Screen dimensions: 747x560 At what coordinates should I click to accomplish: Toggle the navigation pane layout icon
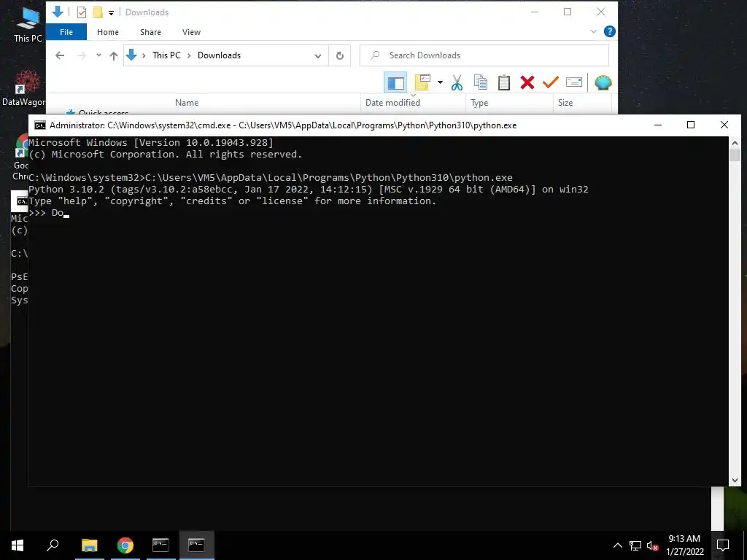[x=395, y=83]
